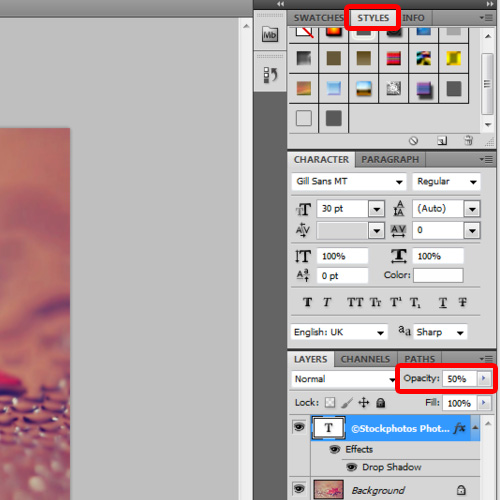Hide the Background layer
500x500 pixels.
pyautogui.click(x=299, y=489)
